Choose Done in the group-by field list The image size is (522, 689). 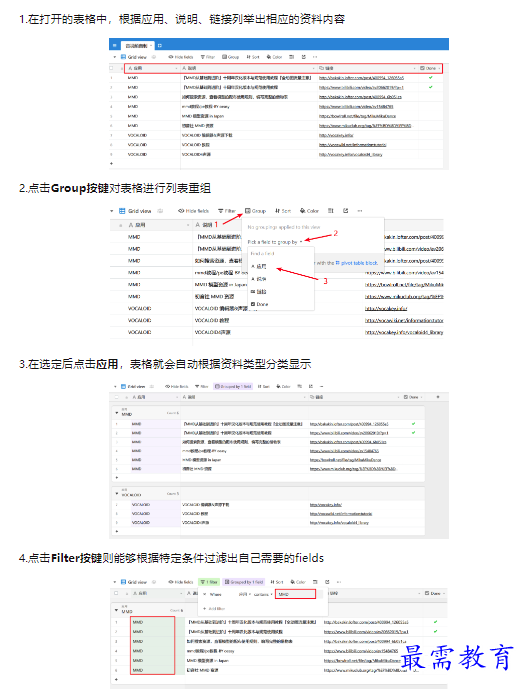pyautogui.click(x=260, y=304)
